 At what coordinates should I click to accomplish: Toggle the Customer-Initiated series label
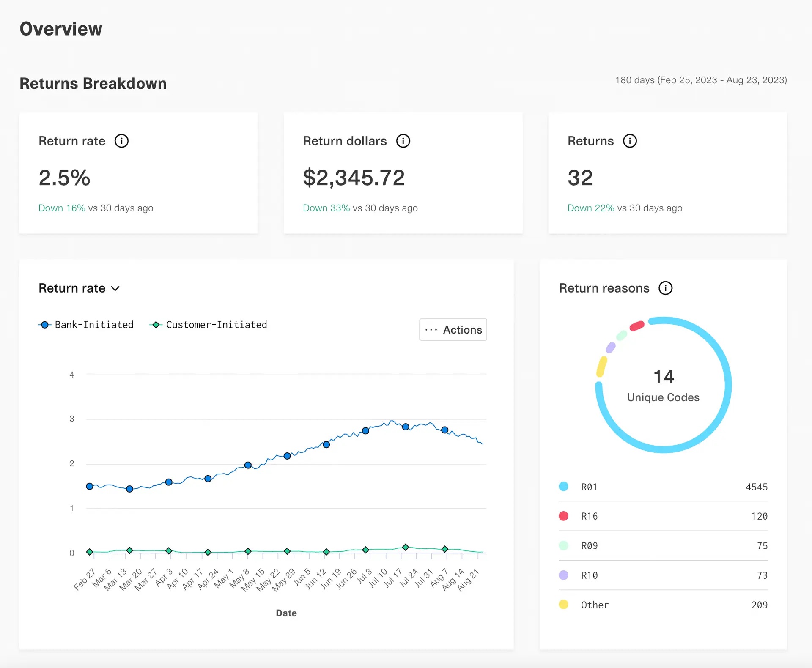coord(216,325)
